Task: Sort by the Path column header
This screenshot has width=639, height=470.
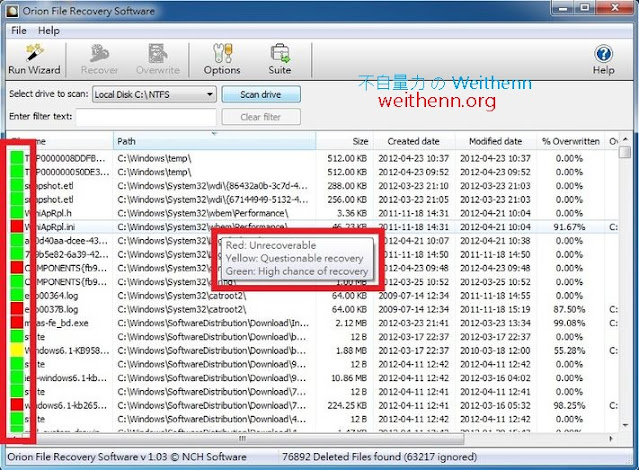Action: click(214, 141)
